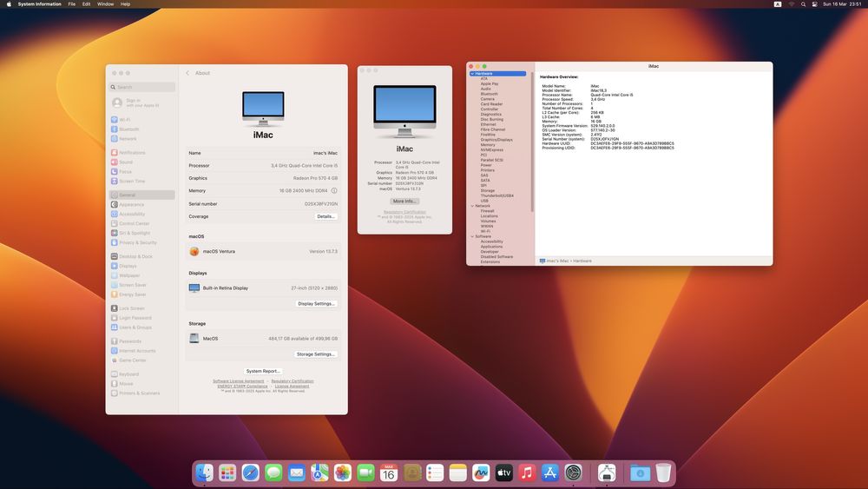Click the System Information sidebar scrollbar
The height and width of the screenshot is (489, 868).
532,142
